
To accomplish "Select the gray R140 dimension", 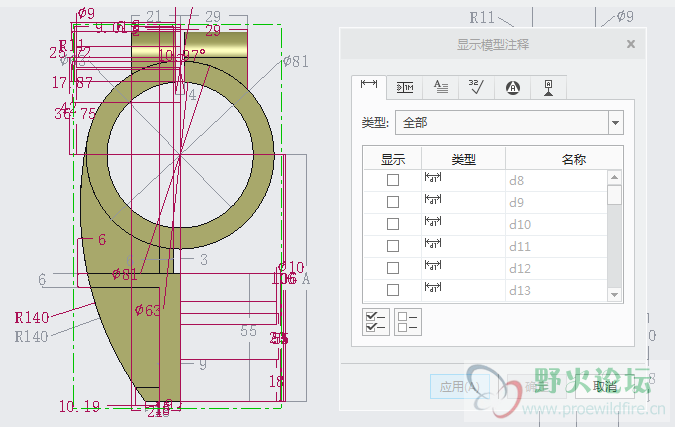I will point(31,337).
